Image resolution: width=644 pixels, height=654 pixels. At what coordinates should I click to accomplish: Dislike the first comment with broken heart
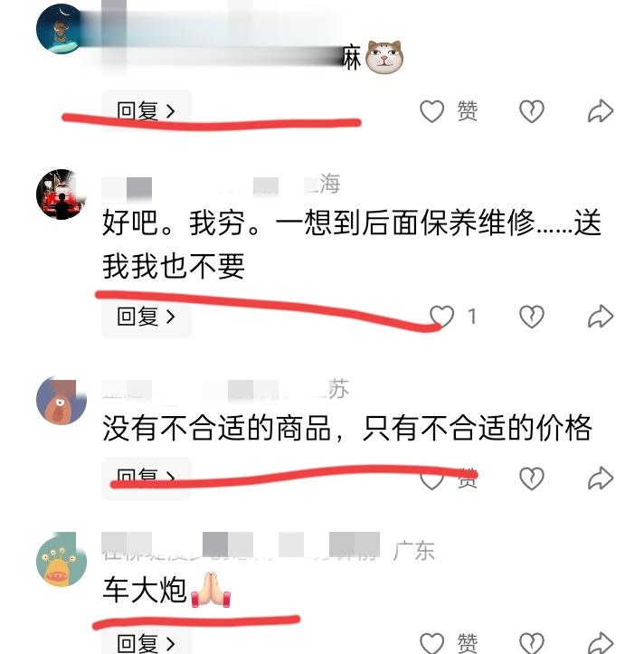[x=532, y=111]
